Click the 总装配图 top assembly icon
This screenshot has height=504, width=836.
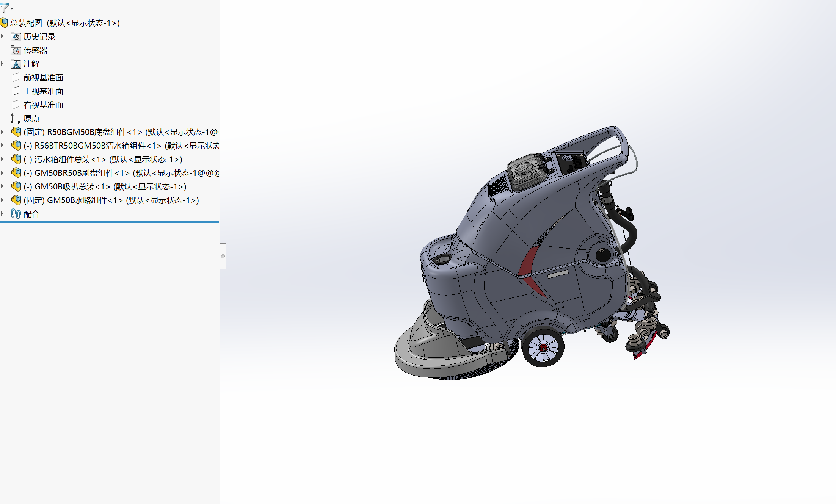click(4, 23)
